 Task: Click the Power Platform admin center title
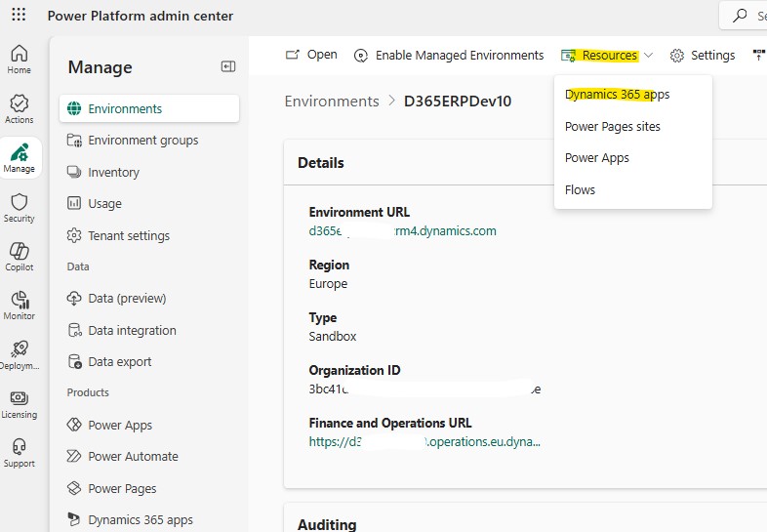[140, 16]
